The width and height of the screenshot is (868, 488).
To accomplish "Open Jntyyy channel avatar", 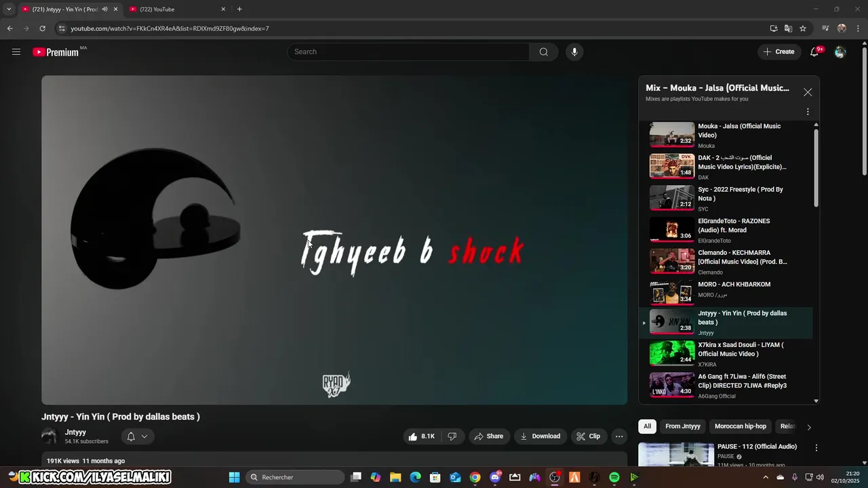I will (50, 436).
